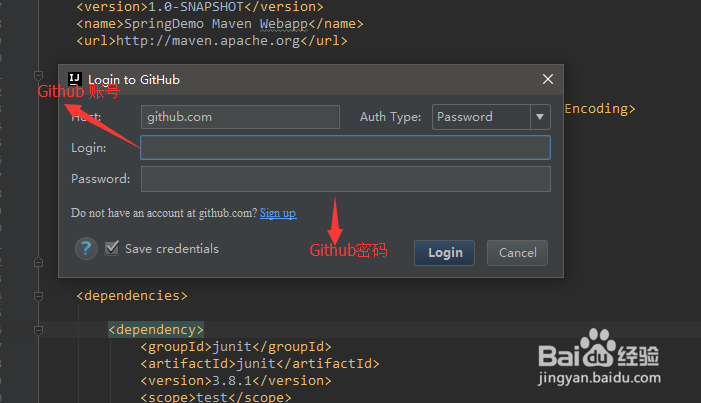Click the IntelliJ logo in dialog title

point(75,79)
